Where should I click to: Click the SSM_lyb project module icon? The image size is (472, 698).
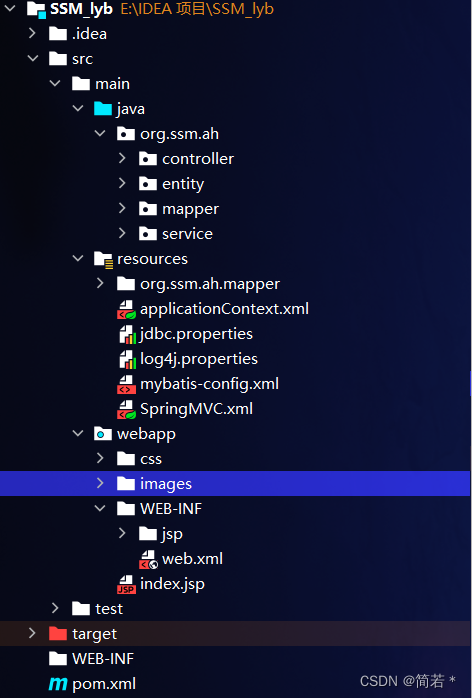click(x=37, y=9)
